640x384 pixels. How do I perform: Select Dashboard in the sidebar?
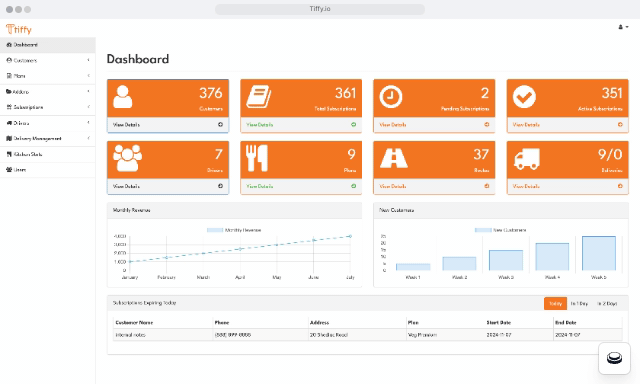[x=48, y=45]
